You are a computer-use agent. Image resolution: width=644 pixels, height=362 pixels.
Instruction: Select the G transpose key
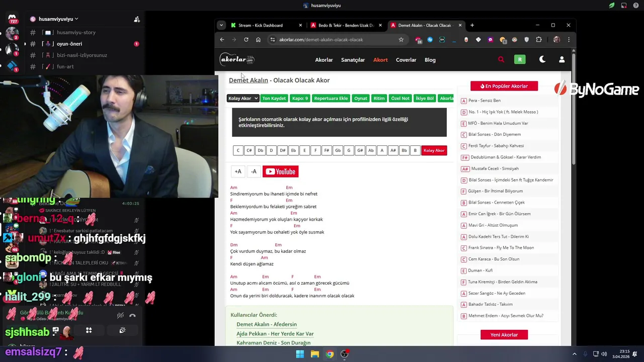349,150
